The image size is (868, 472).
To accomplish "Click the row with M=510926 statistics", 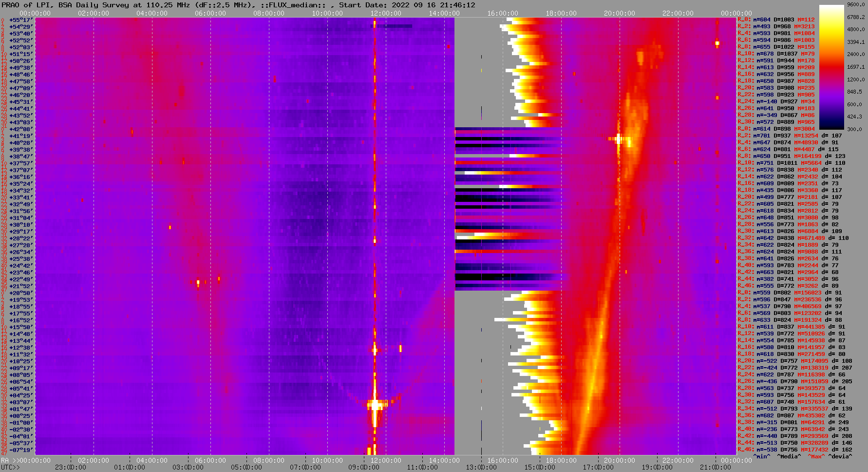I will [792, 334].
